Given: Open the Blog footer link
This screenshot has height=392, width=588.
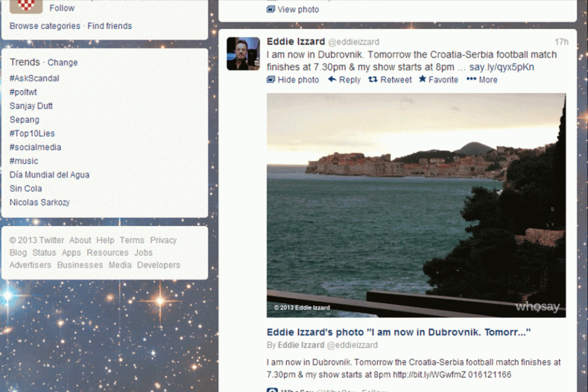Looking at the screenshot, I should [18, 252].
